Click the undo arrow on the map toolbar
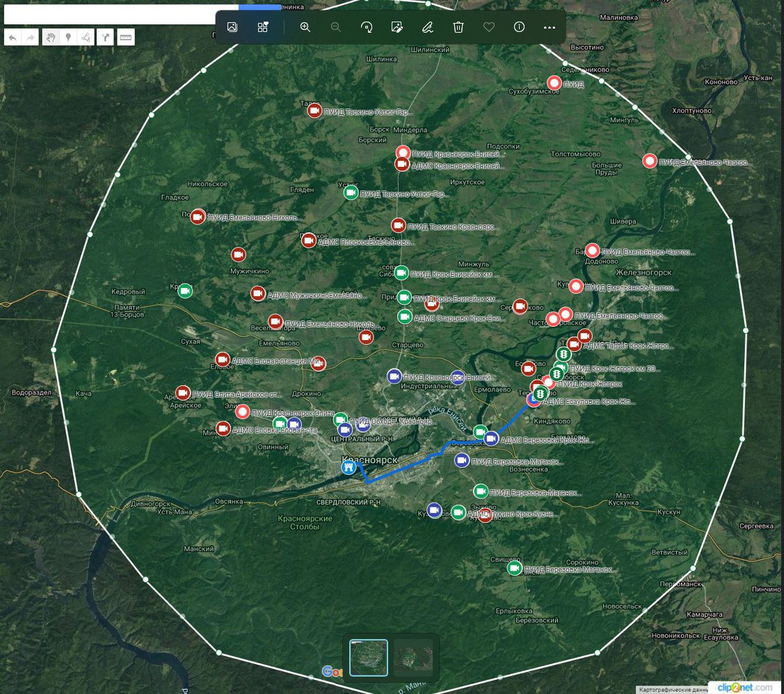The image size is (784, 694). (x=13, y=37)
